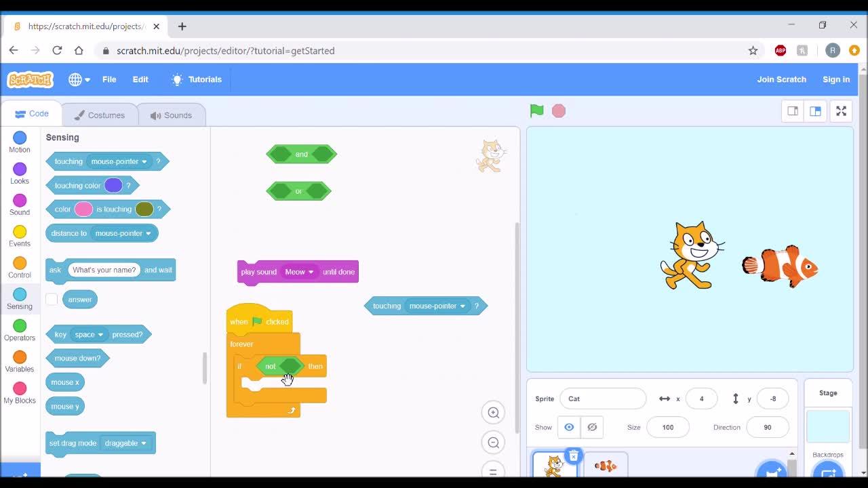This screenshot has height=488, width=868.
Task: Open the Adblock Plus extension icon
Action: 781,50
